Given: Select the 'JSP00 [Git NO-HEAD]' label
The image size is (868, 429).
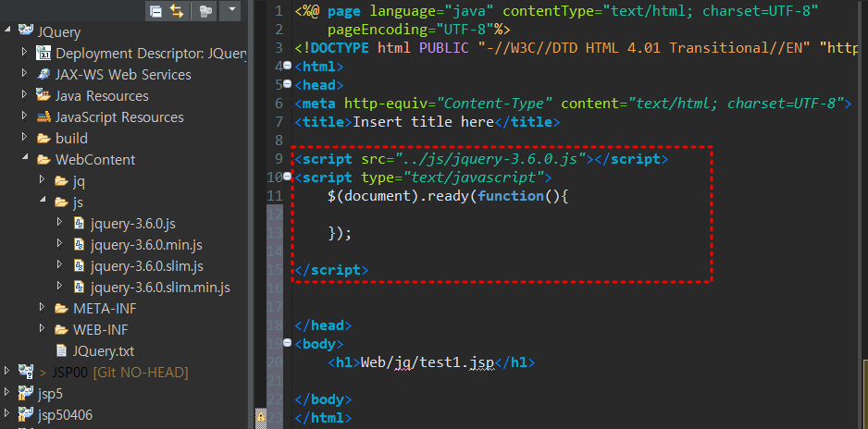Looking at the screenshot, I should click(120, 373).
